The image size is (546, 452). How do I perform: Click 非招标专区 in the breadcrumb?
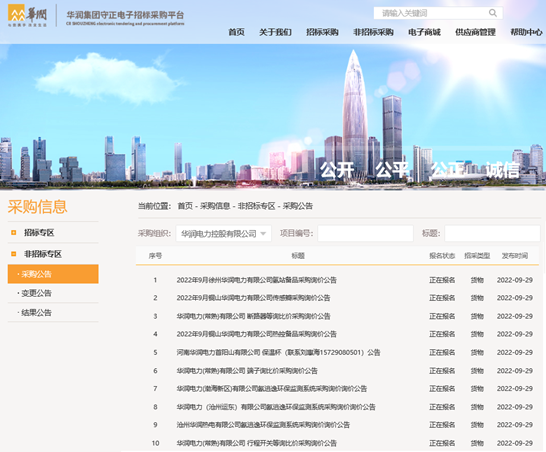(x=256, y=206)
